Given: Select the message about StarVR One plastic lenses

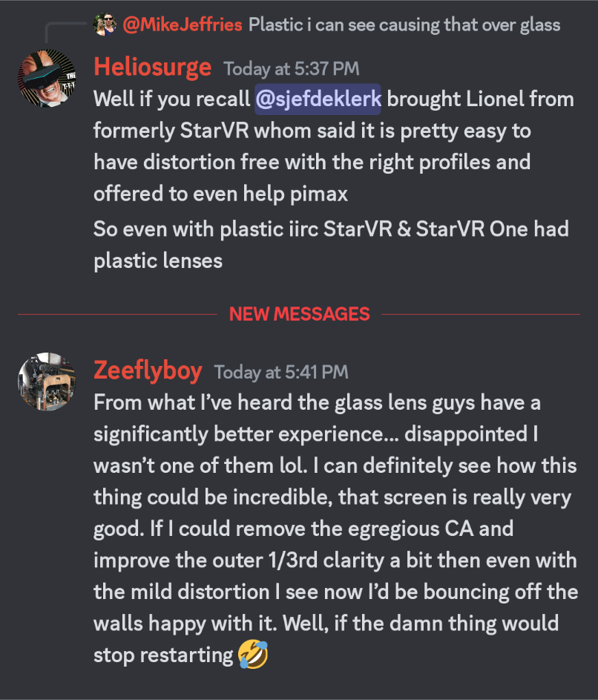Looking at the screenshot, I should point(331,245).
